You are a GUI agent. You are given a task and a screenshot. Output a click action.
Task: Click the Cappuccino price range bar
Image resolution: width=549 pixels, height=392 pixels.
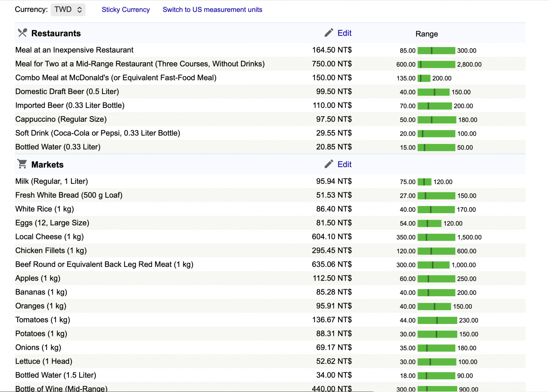point(437,120)
